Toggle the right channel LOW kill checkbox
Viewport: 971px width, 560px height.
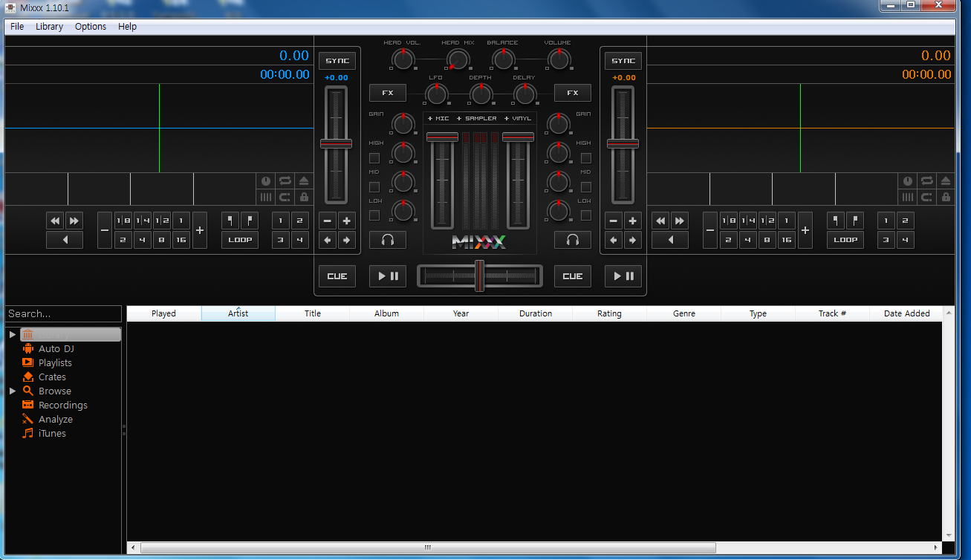(586, 215)
